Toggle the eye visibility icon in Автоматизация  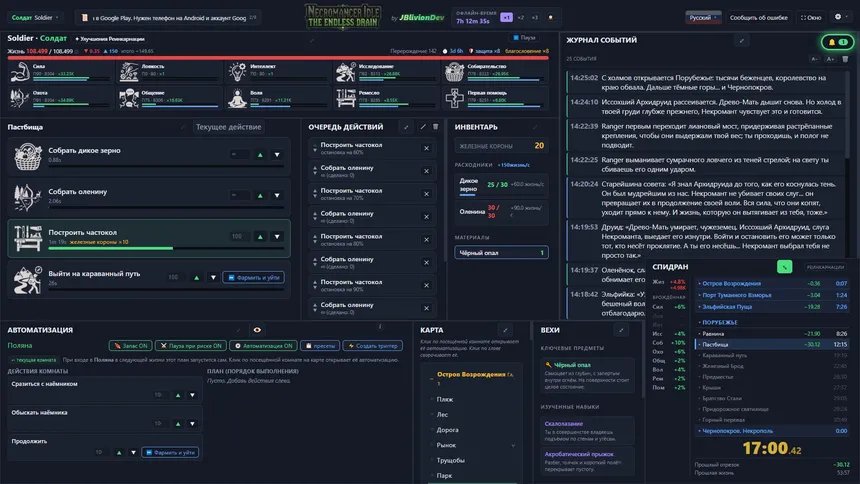(257, 330)
